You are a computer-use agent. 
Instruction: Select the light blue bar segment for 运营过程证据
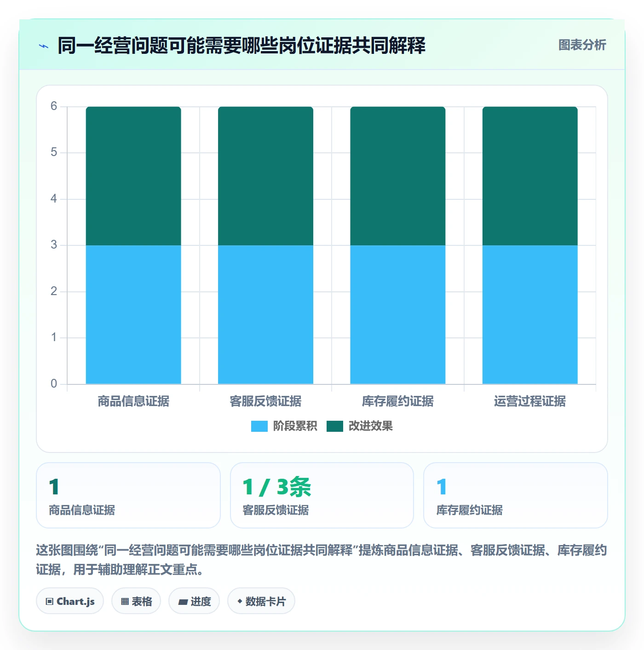coord(530,314)
